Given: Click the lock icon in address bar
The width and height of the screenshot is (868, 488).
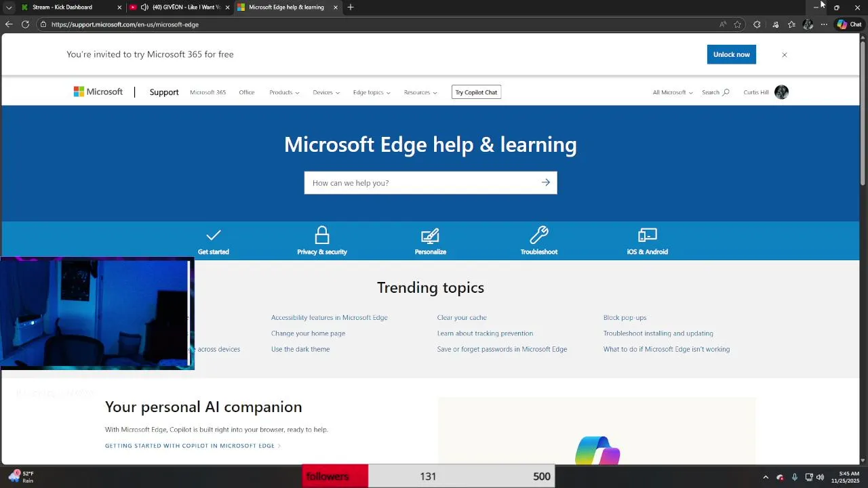Looking at the screenshot, I should pyautogui.click(x=43, y=24).
